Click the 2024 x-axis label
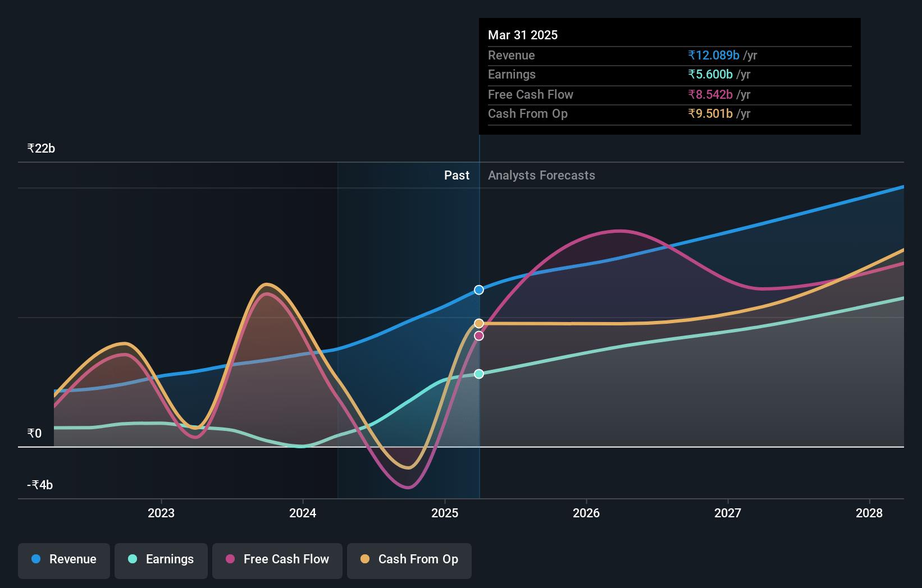The image size is (922, 588). (303, 513)
